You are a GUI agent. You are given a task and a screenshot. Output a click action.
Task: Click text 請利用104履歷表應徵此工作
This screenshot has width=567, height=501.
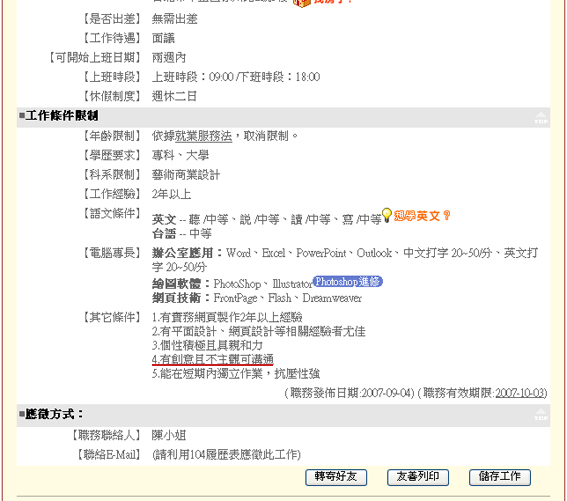[x=226, y=455]
